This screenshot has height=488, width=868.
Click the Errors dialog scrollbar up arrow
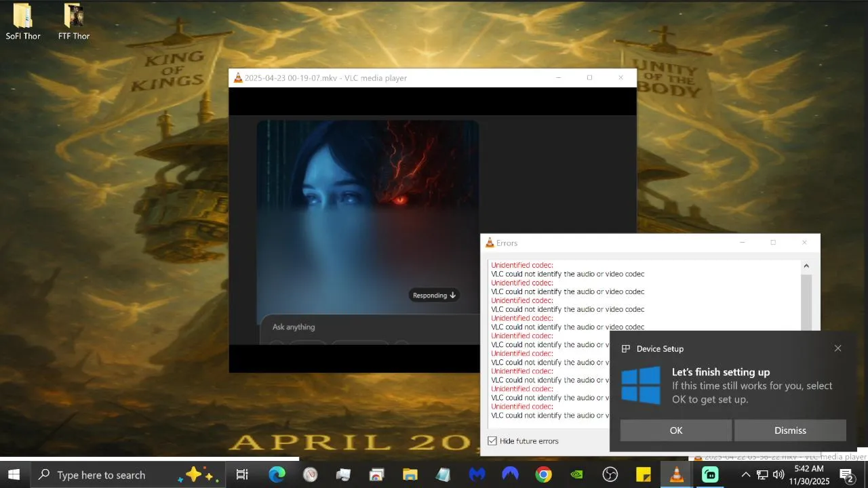click(806, 266)
